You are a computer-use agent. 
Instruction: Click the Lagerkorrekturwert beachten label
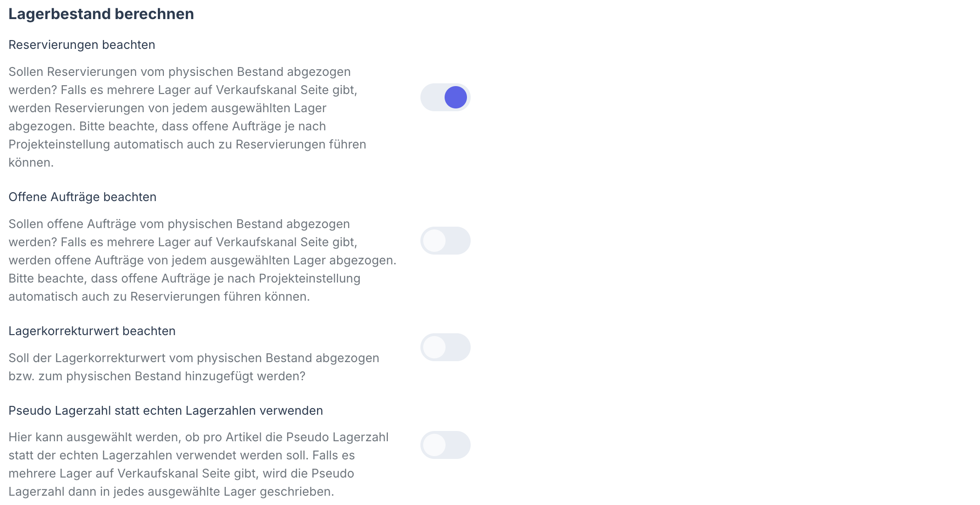coord(92,331)
